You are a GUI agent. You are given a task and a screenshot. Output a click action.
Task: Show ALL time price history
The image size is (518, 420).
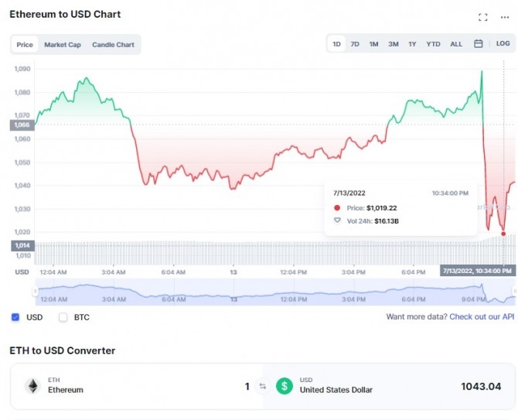[x=456, y=44]
